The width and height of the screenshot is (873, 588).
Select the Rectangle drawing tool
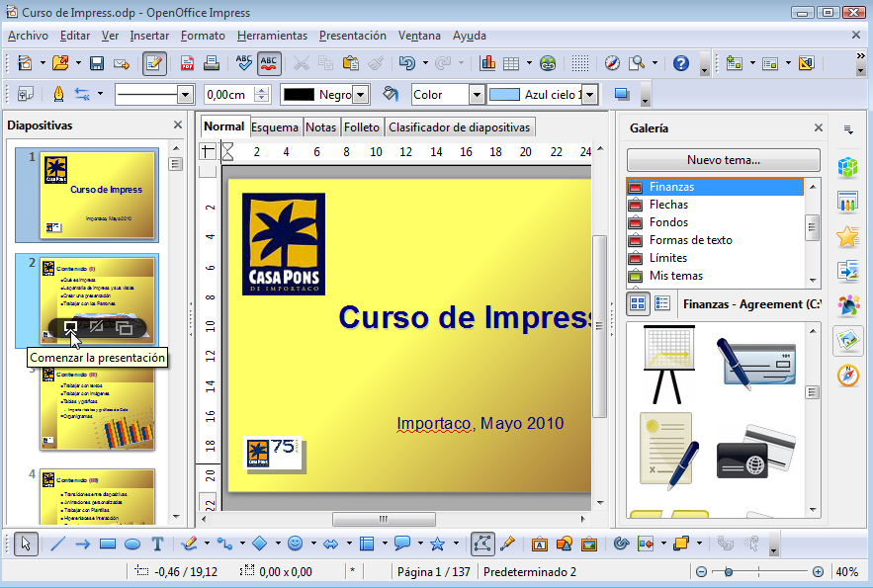[108, 543]
